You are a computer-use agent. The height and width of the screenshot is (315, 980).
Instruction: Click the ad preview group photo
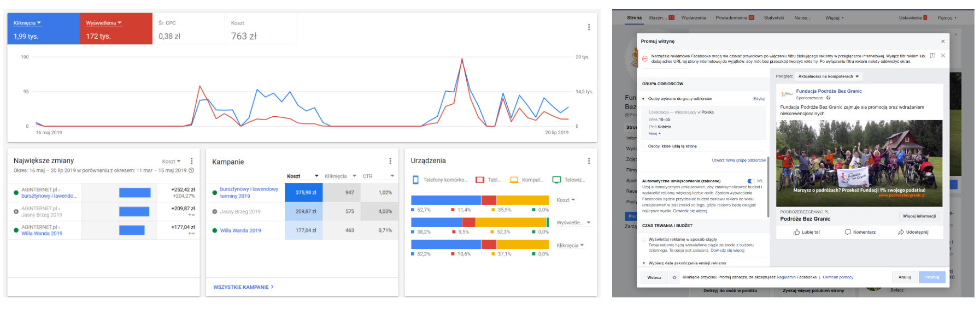859,163
